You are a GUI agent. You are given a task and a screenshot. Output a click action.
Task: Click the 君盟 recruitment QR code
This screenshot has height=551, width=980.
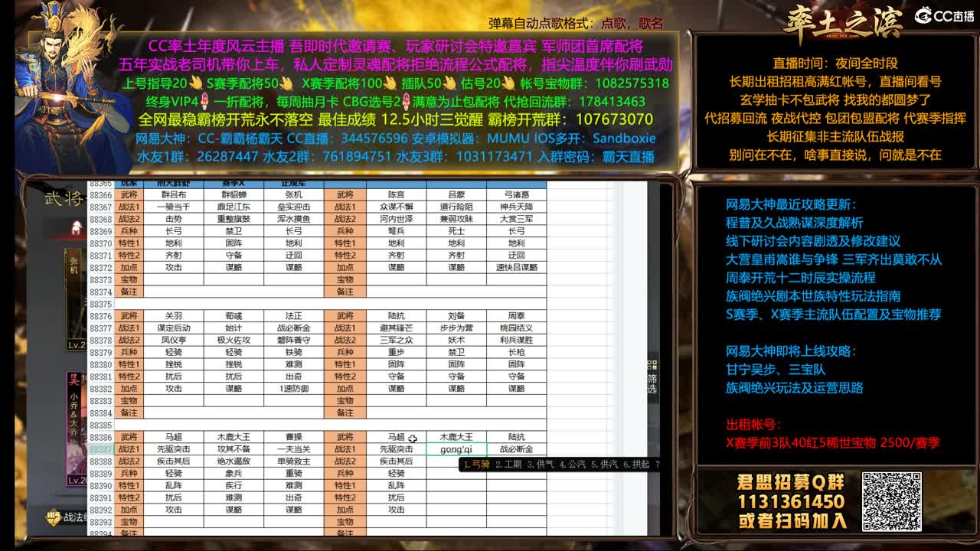[892, 501]
